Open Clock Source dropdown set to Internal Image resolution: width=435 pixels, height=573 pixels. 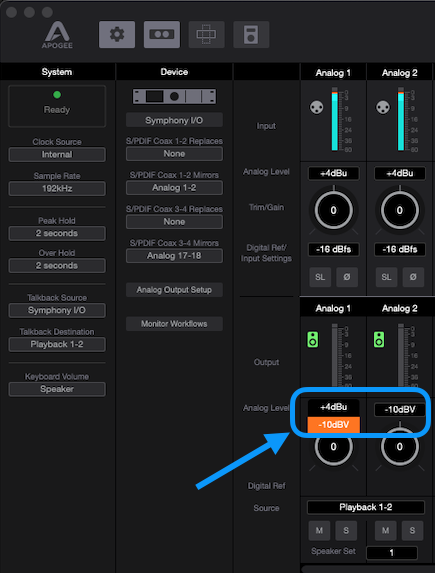[57, 155]
